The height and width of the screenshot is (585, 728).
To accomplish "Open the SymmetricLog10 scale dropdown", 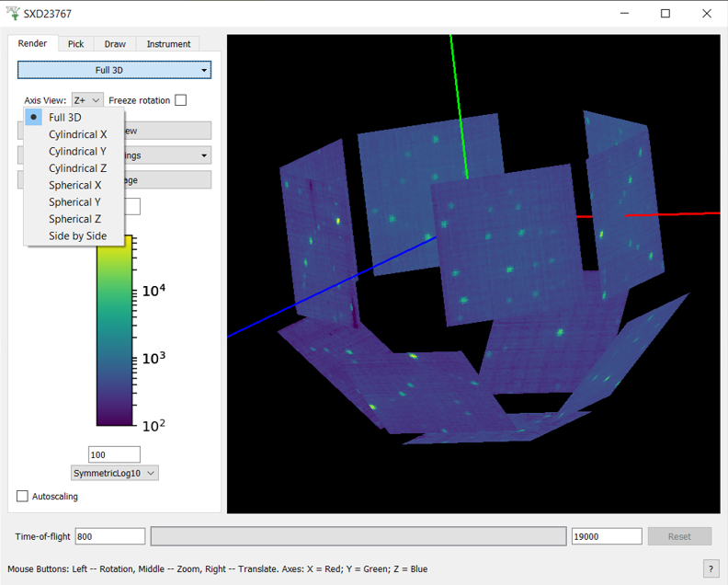I will (115, 473).
